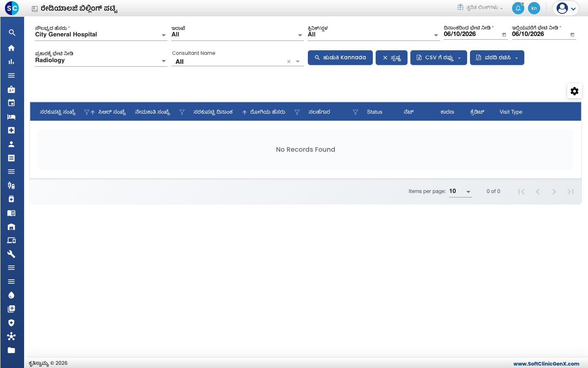Open the folder icon in sidebar
This screenshot has height=368, width=588.
tap(11, 350)
